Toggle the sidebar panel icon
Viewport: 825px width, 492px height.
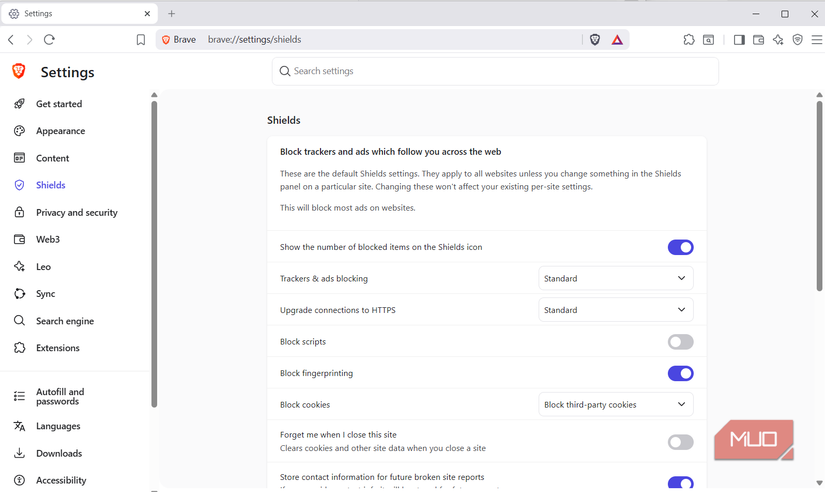(x=739, y=39)
